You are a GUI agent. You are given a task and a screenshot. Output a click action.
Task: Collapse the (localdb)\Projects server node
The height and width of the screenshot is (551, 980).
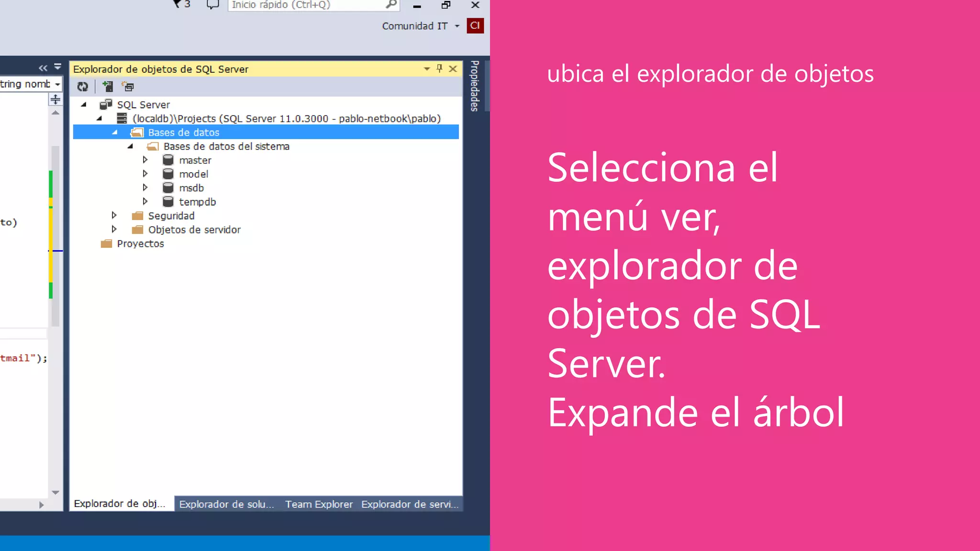pyautogui.click(x=100, y=118)
